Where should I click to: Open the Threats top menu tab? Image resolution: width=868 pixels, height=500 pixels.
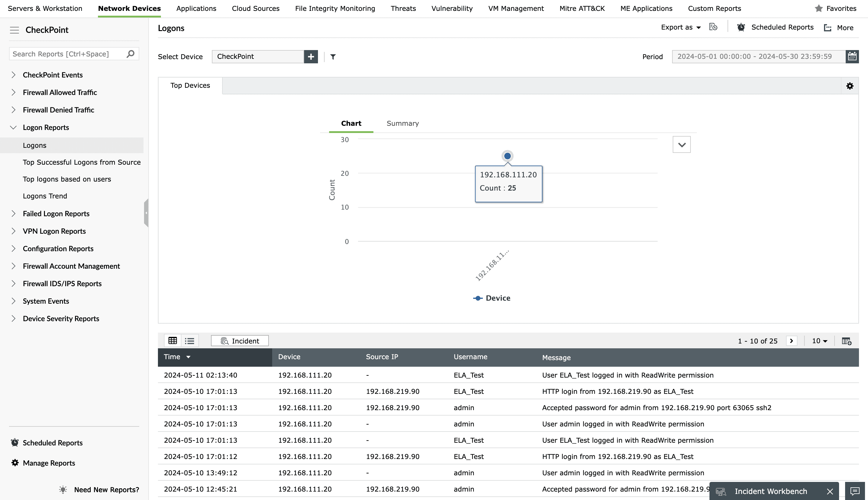[x=403, y=8]
